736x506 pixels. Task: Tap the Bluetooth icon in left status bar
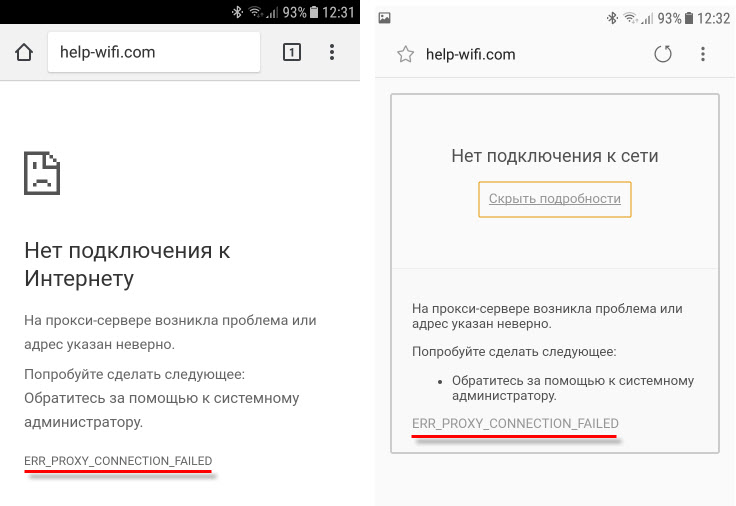(x=237, y=12)
